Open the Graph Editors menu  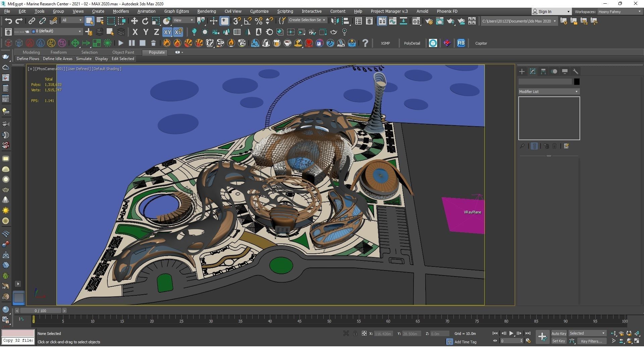176,11
